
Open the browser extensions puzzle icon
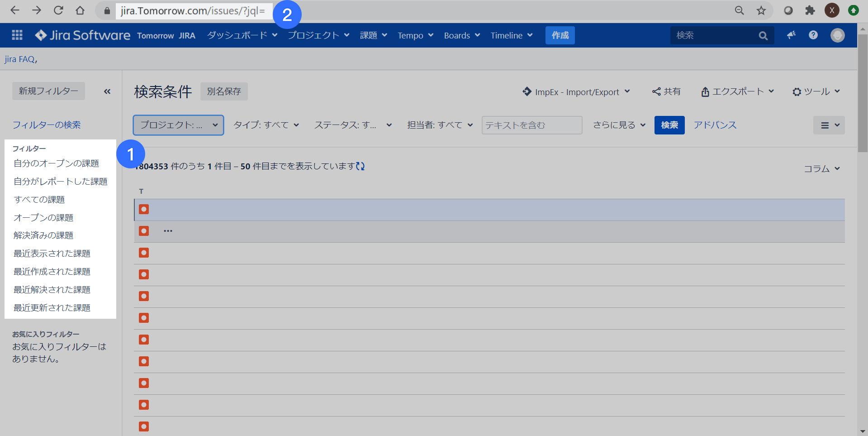coord(810,10)
